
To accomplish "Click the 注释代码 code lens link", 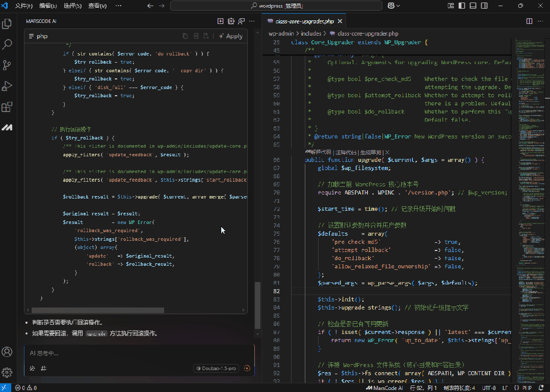I will click(x=346, y=152).
